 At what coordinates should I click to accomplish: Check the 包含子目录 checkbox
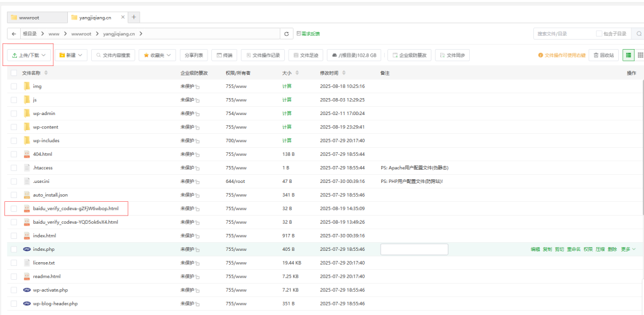(x=599, y=33)
